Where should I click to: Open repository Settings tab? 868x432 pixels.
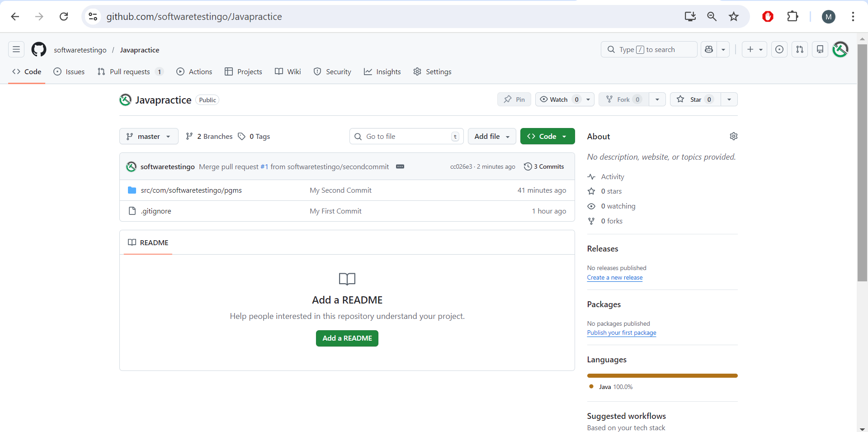[x=432, y=71]
